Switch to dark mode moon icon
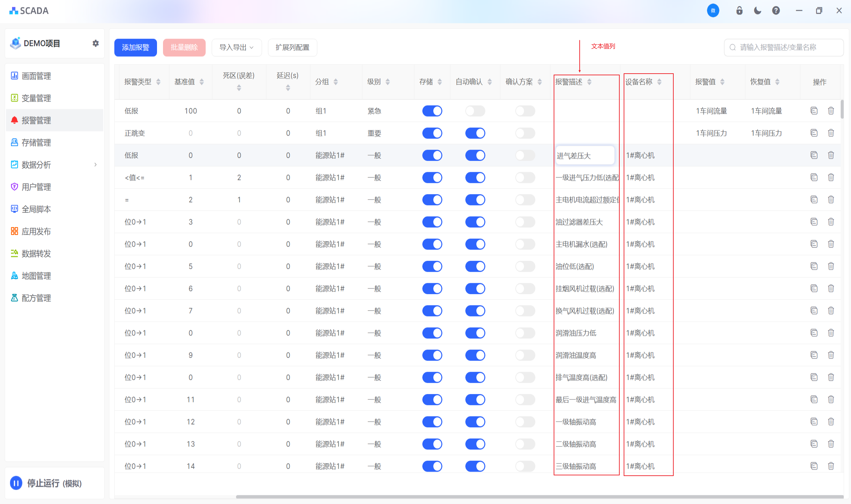Image resolution: width=851 pixels, height=504 pixels. (x=758, y=11)
